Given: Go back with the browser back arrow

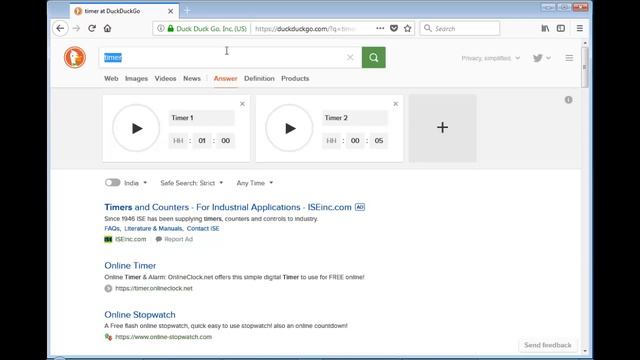Looking at the screenshot, I should tap(60, 29).
